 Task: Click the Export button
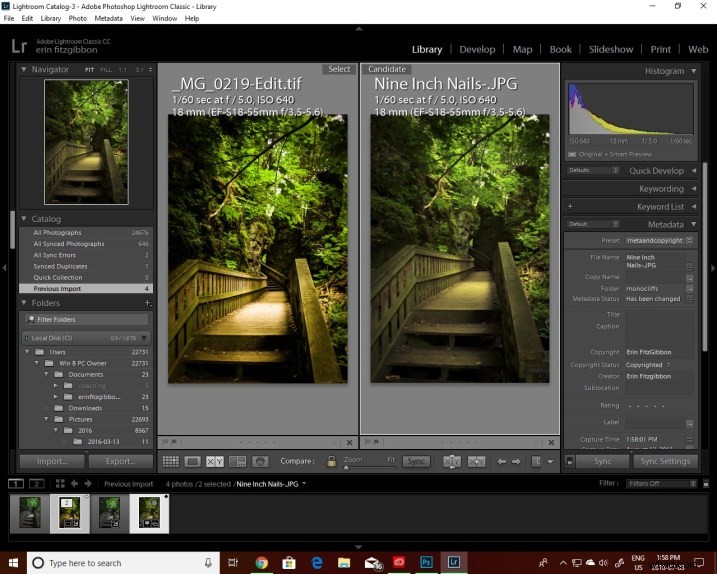pyautogui.click(x=120, y=461)
